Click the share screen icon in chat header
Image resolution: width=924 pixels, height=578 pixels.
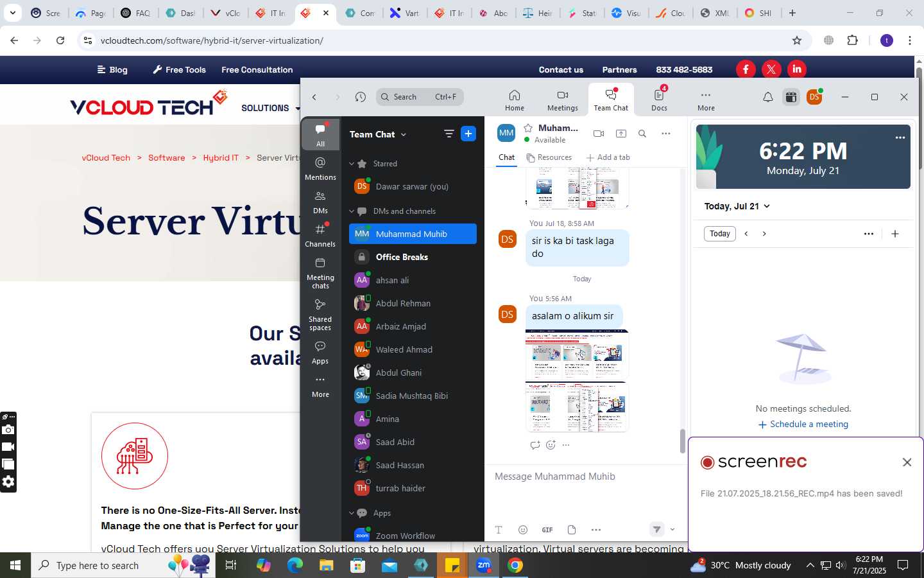pyautogui.click(x=621, y=134)
